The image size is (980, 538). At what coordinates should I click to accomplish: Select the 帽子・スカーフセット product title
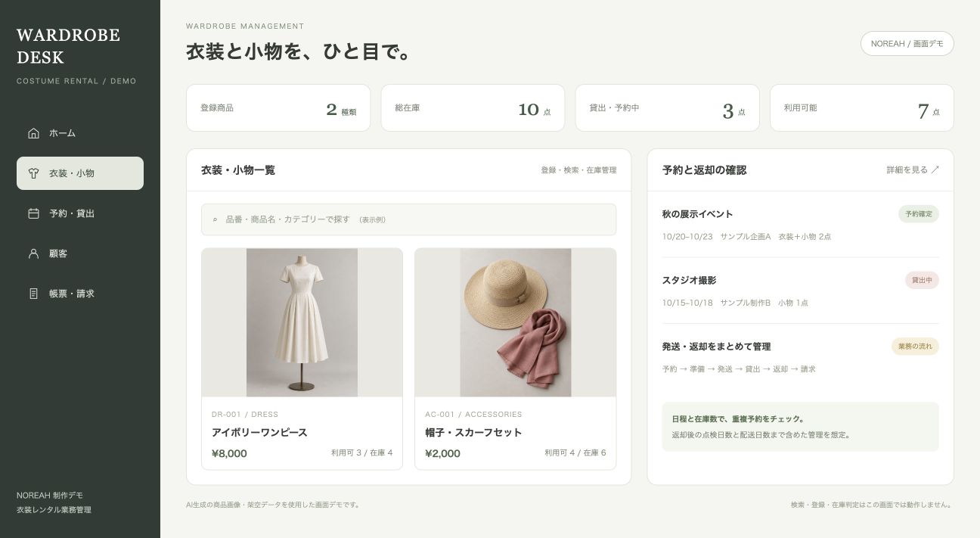(x=473, y=433)
